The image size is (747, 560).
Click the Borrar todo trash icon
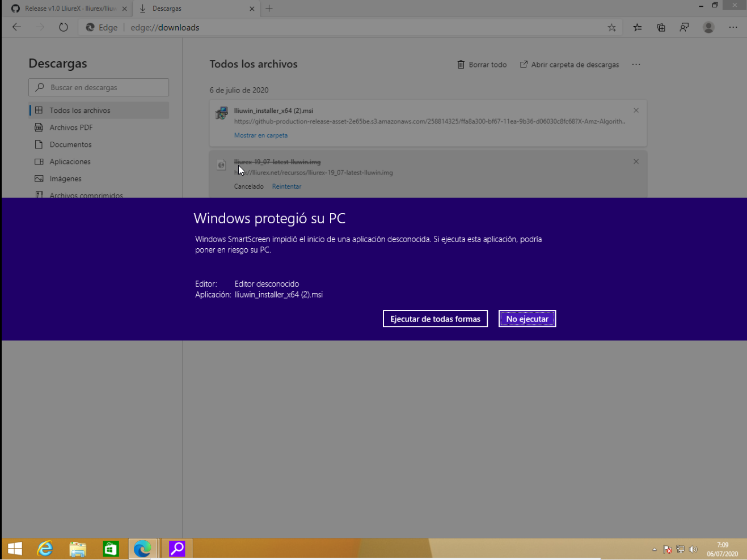[x=461, y=65]
